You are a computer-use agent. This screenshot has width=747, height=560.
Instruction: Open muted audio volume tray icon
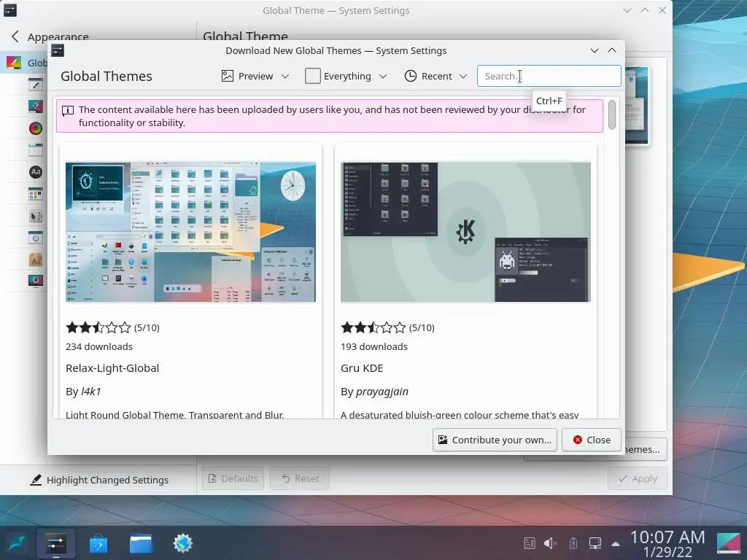tap(551, 543)
